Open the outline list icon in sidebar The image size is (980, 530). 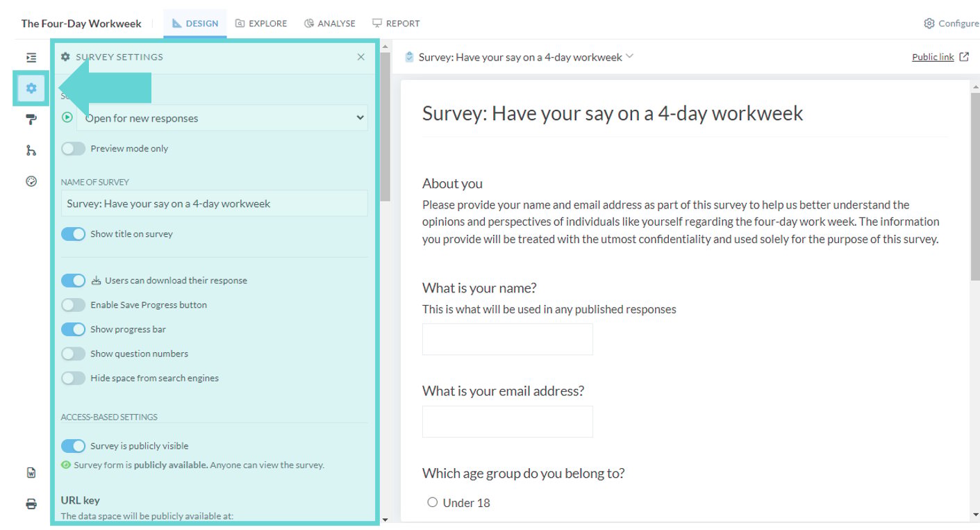31,58
